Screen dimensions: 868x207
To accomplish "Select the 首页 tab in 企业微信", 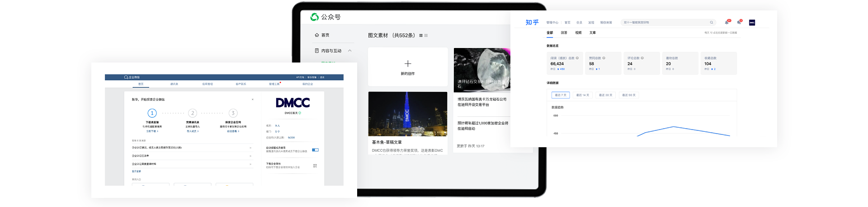I will coord(141,84).
